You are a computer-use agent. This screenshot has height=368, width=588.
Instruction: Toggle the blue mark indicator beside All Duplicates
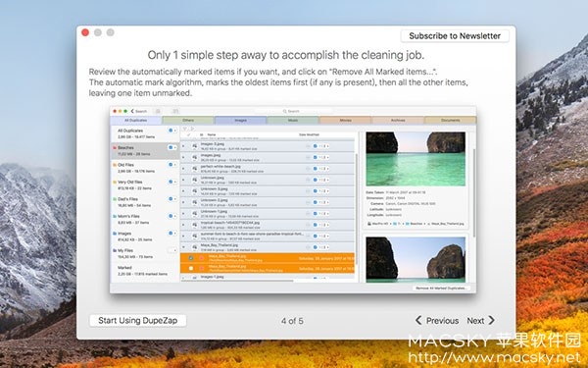(171, 131)
